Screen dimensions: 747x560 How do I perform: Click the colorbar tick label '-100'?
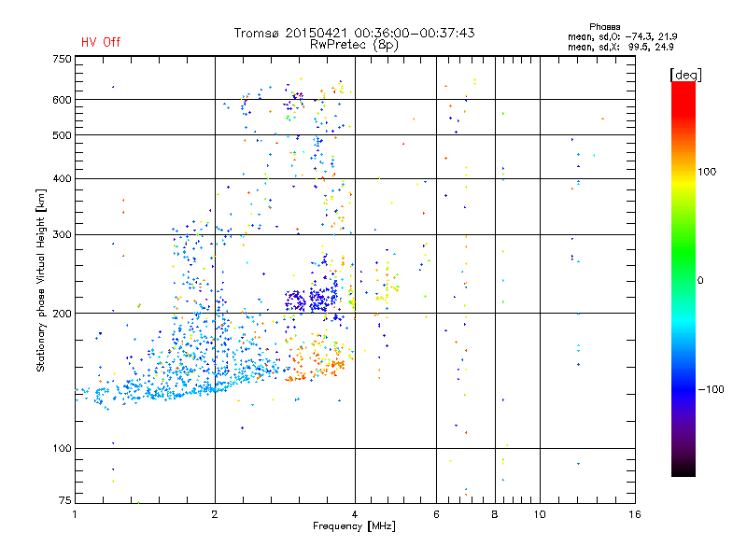click(x=711, y=389)
